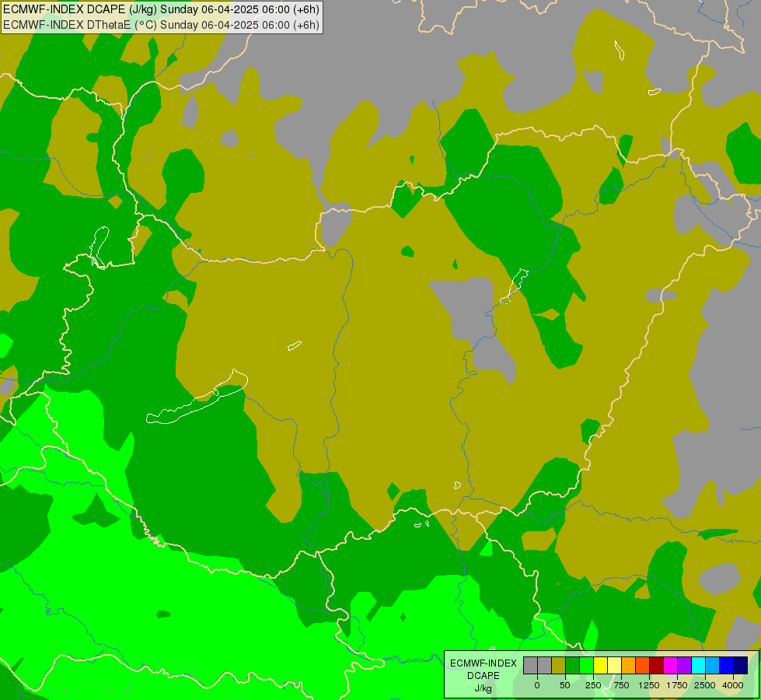Click the legend's ECMWF-INDEX label
This screenshot has width=761, height=700.
pos(483,663)
